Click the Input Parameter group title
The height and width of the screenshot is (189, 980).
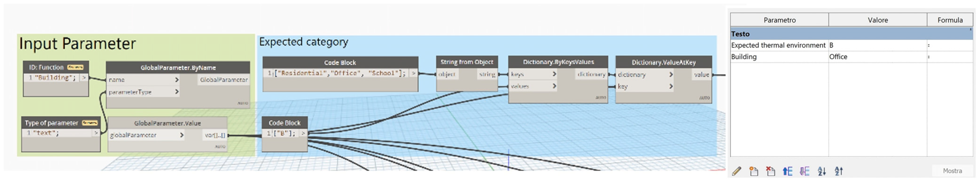pos(77,44)
